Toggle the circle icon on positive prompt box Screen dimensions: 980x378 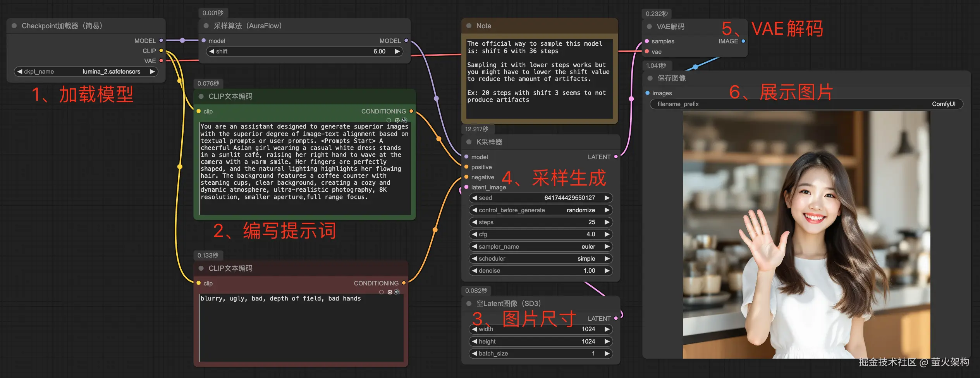[x=389, y=120]
